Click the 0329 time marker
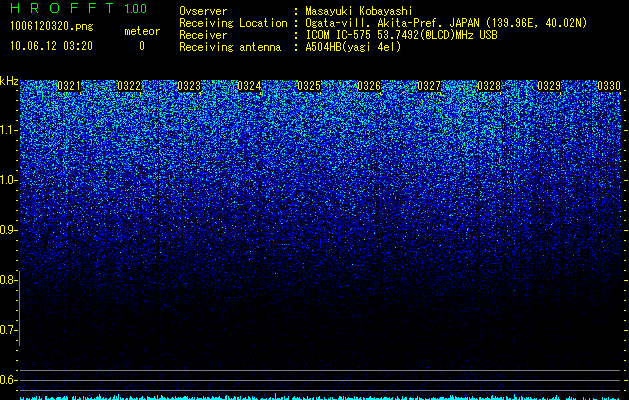Viewport: 629px width, 400px height. [x=549, y=86]
